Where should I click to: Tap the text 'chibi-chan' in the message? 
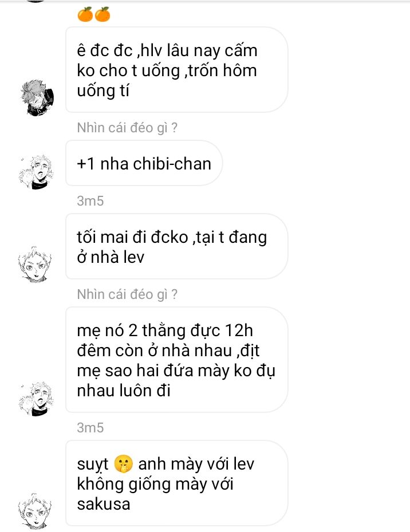click(x=172, y=164)
